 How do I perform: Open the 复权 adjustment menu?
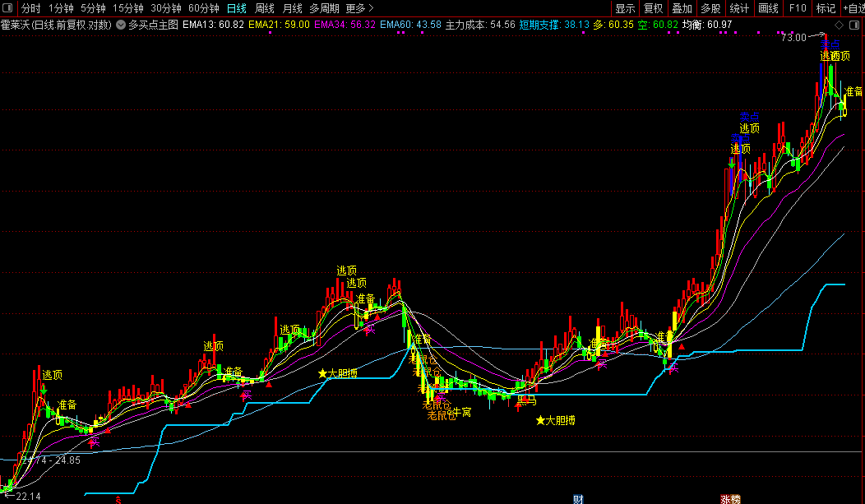tap(653, 8)
